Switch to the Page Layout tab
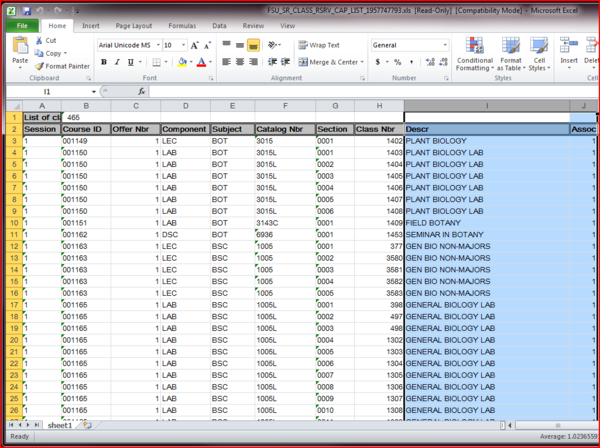The height and width of the screenshot is (448, 600). (134, 26)
